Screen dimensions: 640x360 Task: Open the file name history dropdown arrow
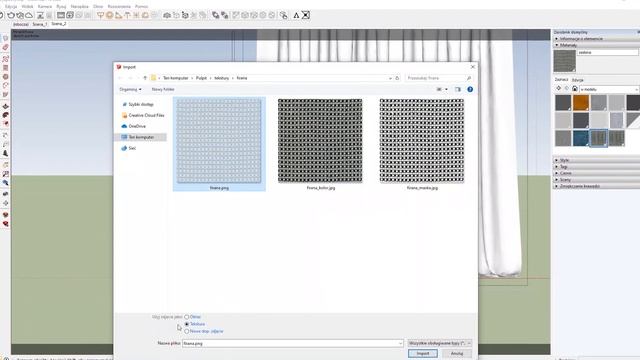point(400,344)
